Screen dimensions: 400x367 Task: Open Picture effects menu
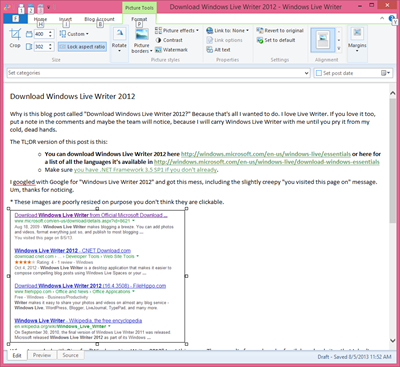click(x=177, y=31)
